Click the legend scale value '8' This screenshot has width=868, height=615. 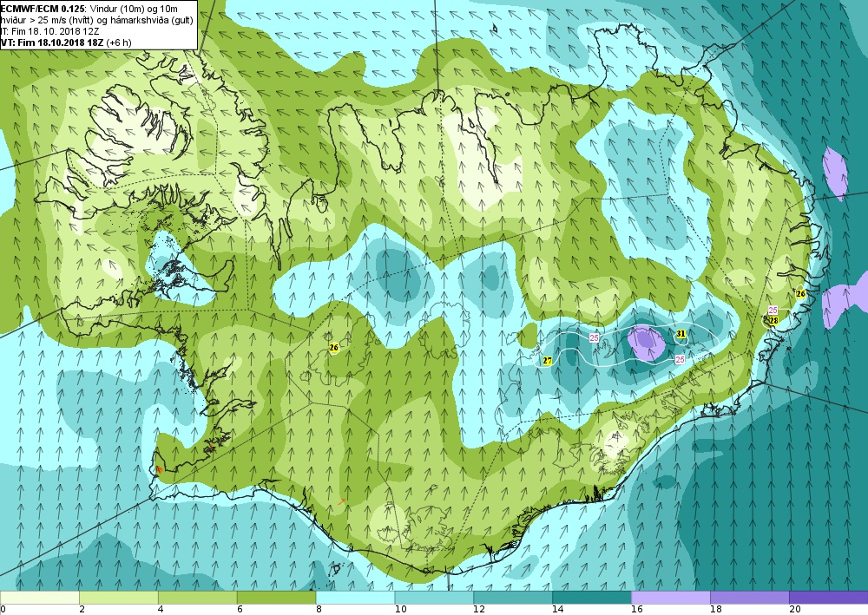(x=319, y=610)
